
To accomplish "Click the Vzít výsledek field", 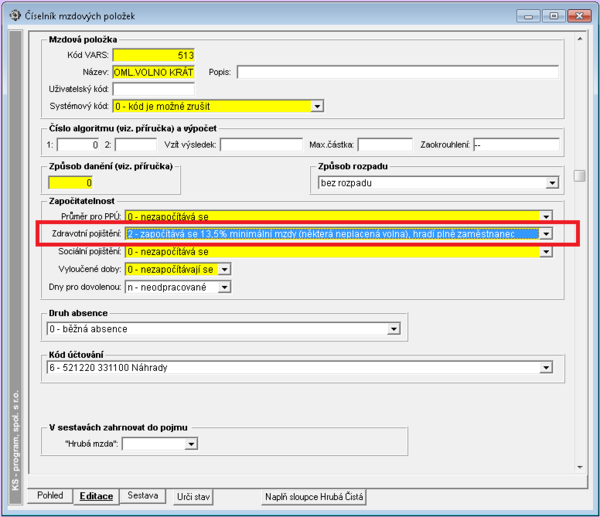I will point(261,145).
